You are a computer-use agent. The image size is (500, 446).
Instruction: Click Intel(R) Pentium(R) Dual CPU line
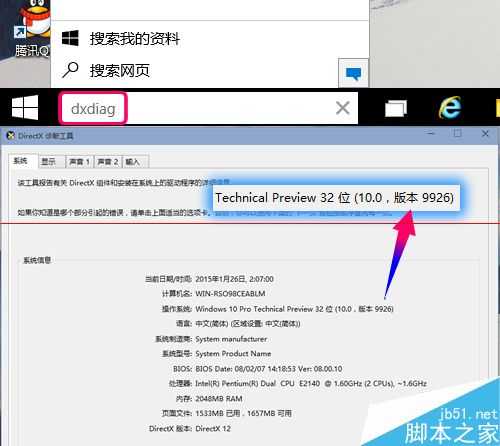point(311,383)
